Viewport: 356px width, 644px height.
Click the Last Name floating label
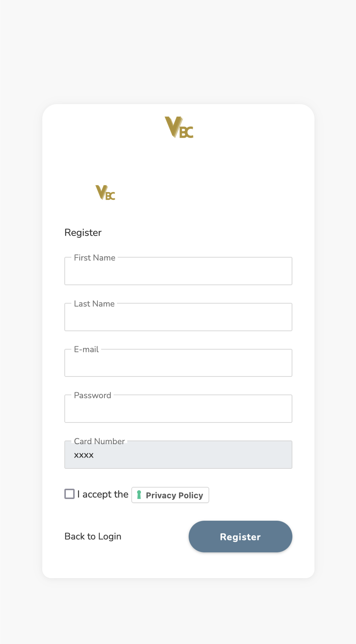(x=94, y=304)
